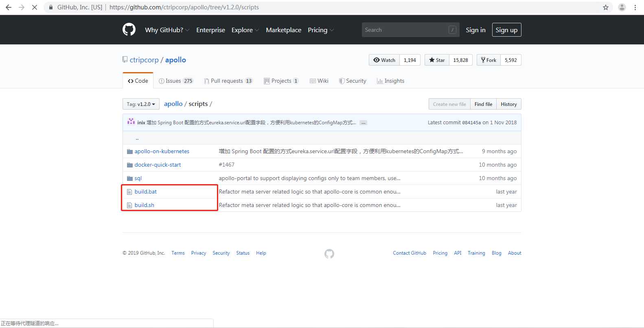Open the History button

click(509, 104)
